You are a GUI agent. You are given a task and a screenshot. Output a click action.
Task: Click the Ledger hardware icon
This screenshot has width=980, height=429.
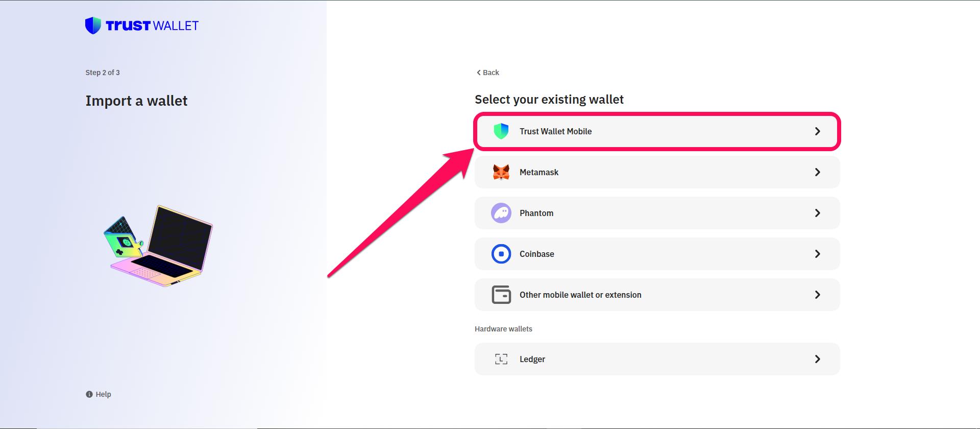click(x=502, y=359)
